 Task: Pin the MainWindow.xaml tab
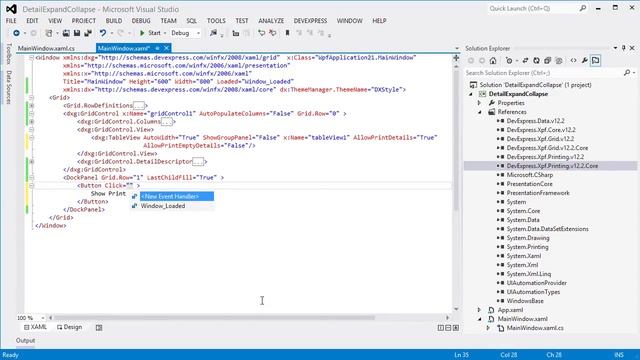point(157,48)
